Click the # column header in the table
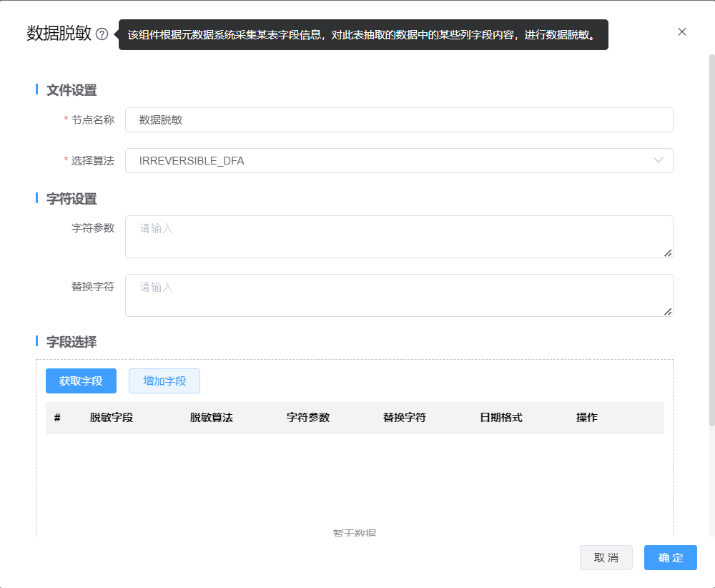This screenshot has height=588, width=715. tap(57, 418)
